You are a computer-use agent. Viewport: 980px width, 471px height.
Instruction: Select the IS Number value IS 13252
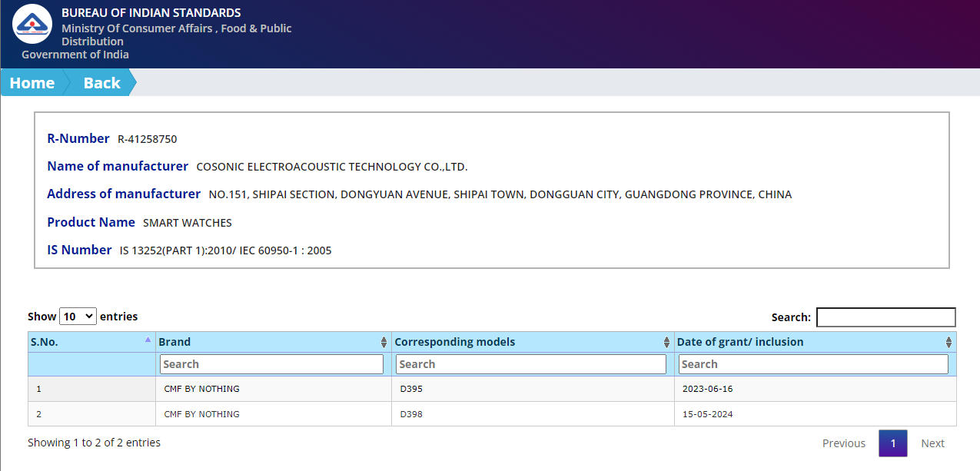(226, 251)
